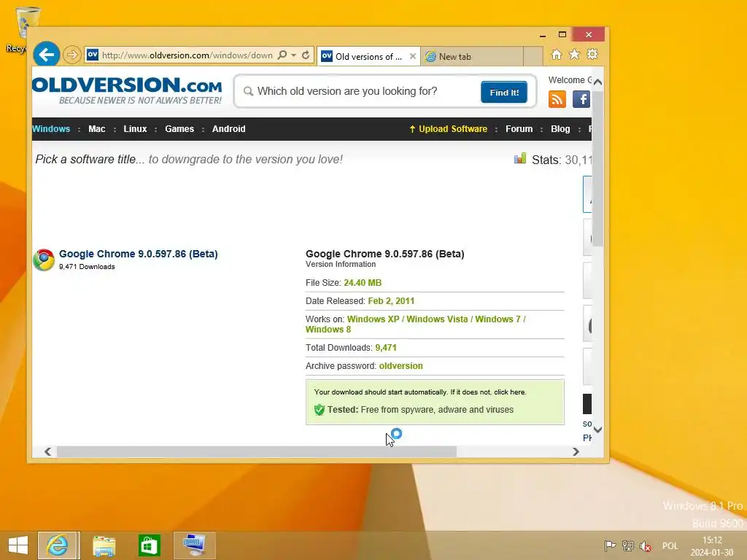This screenshot has width=747, height=560.
Task: Select the Windows nav menu item
Action: pyautogui.click(x=51, y=129)
